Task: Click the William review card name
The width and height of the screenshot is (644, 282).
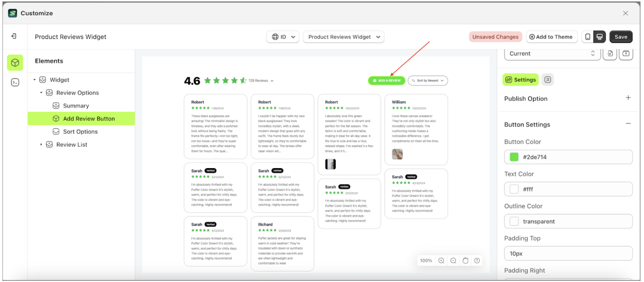Action: pyautogui.click(x=399, y=102)
